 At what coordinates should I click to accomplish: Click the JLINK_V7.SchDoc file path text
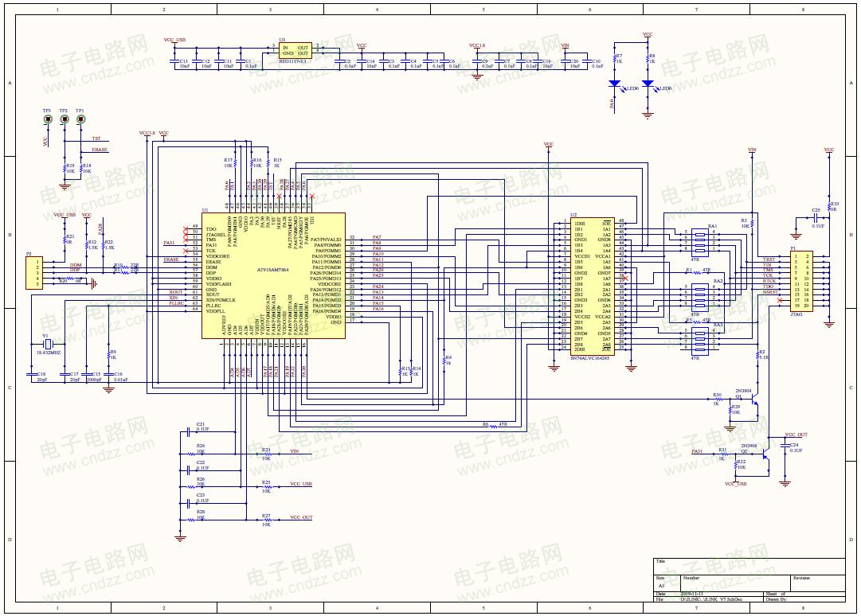coord(711,599)
